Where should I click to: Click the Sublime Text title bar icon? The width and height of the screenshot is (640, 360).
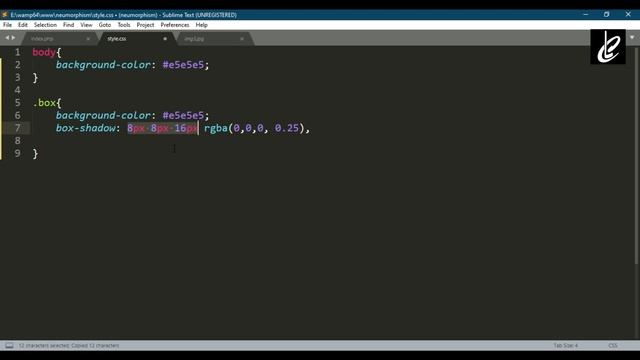click(5, 15)
